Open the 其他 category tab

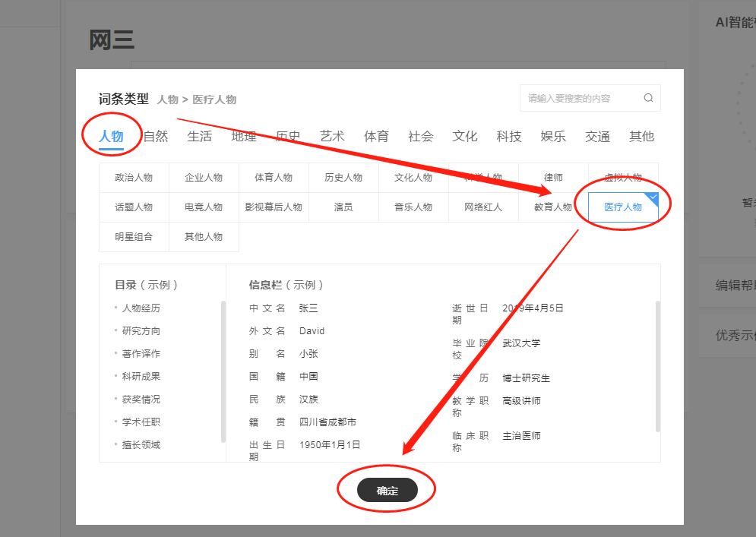[x=641, y=137]
